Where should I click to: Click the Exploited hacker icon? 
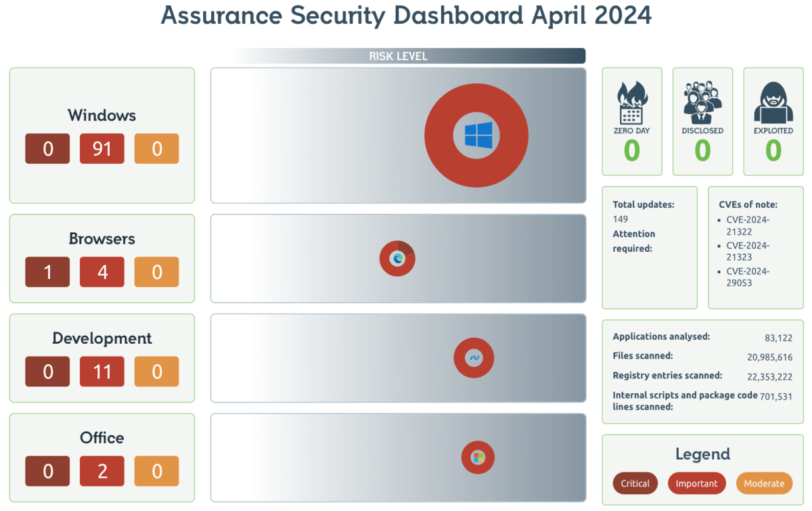tap(773, 103)
